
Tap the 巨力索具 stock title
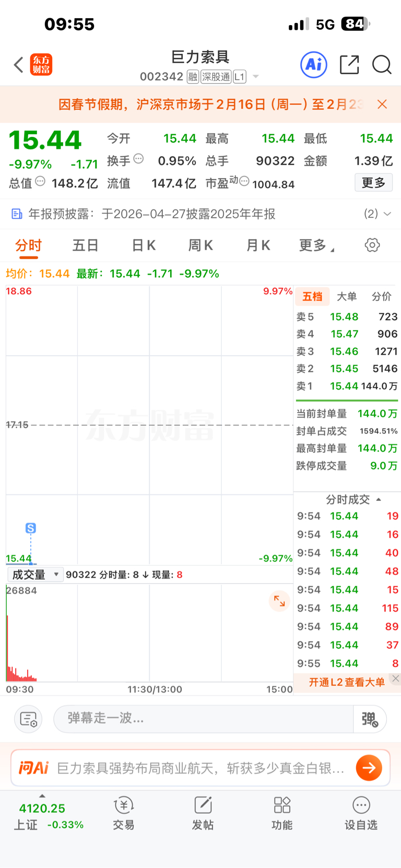pos(200,57)
